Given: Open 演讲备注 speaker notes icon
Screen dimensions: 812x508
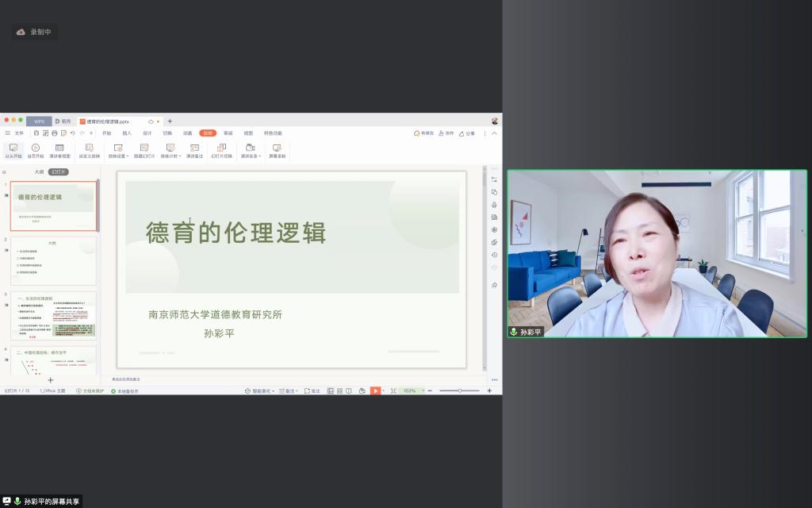Looking at the screenshot, I should 194,148.
